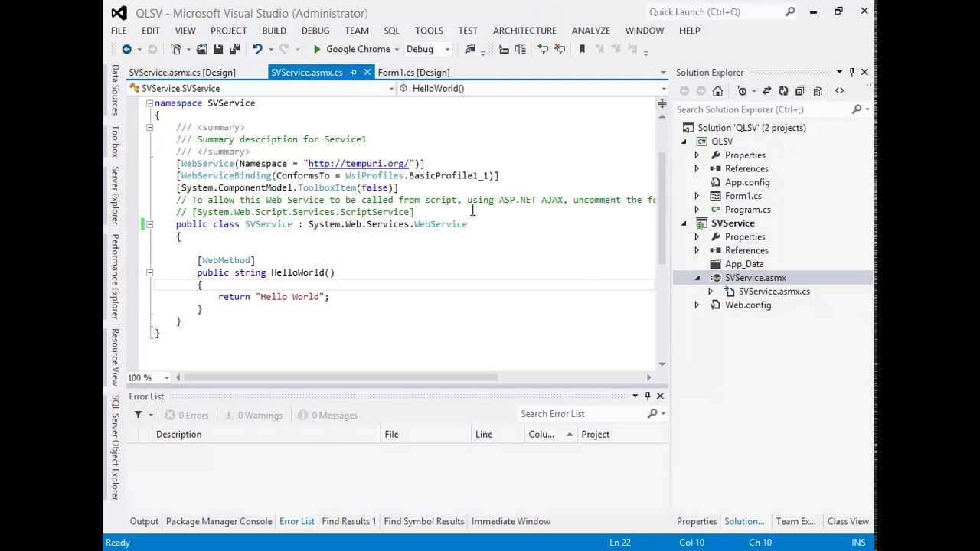Switch to the Form1.cs [Design] tab
The height and width of the screenshot is (551, 980).
coord(413,72)
